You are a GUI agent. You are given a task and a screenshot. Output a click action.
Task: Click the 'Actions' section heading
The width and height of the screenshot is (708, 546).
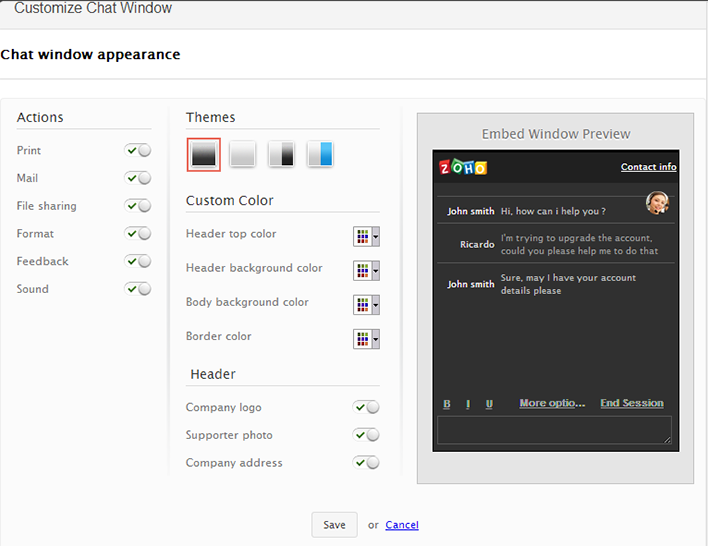[40, 117]
